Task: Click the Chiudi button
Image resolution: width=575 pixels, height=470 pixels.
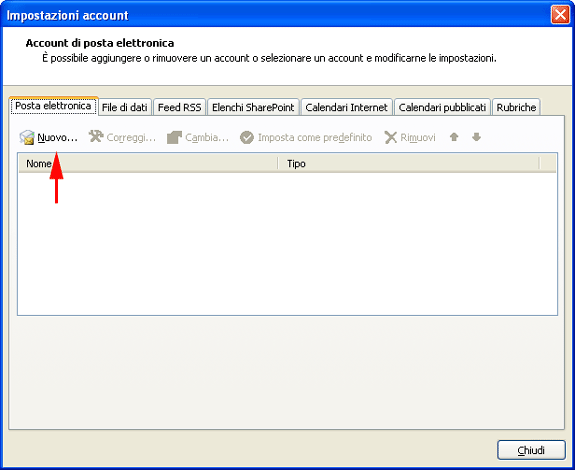Action: click(531, 450)
